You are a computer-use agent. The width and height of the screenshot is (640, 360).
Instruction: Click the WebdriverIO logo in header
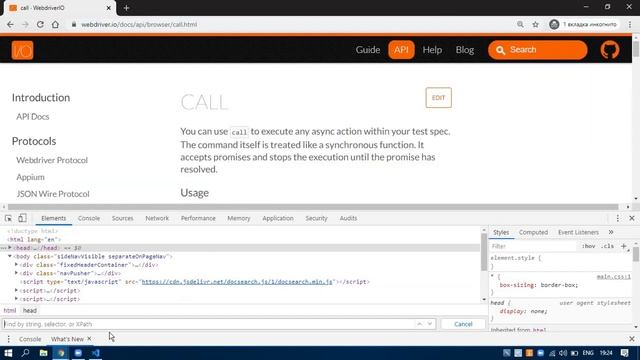(x=22, y=50)
